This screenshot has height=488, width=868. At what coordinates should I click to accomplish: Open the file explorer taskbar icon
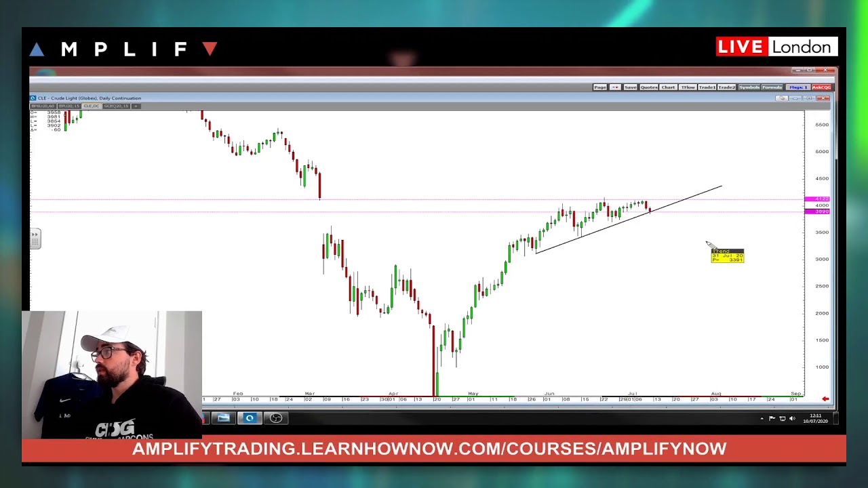pyautogui.click(x=223, y=418)
